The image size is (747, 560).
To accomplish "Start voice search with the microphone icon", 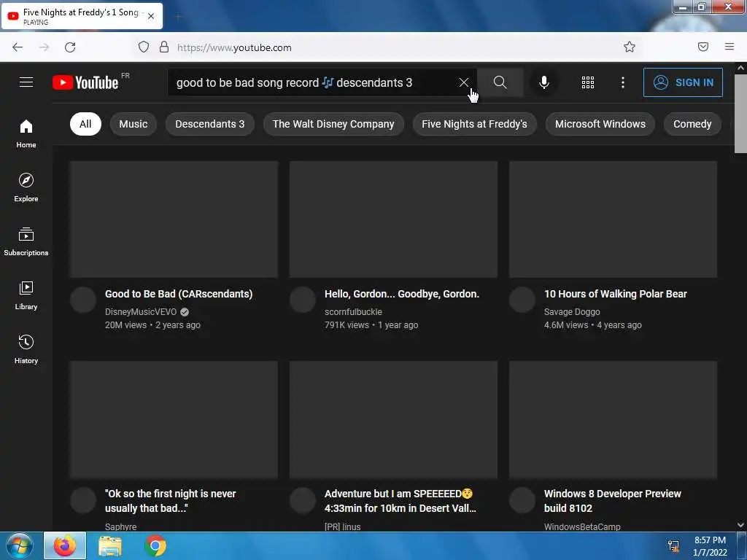I will [543, 82].
